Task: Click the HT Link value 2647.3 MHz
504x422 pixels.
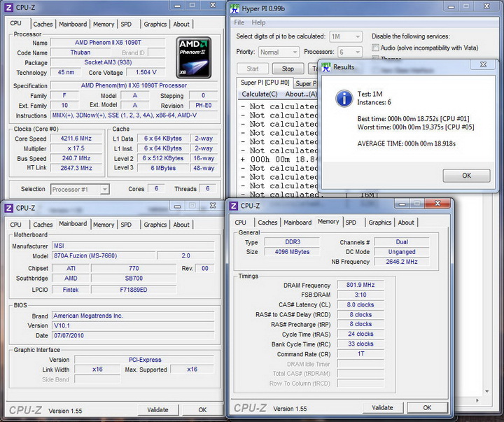Action: (76, 168)
